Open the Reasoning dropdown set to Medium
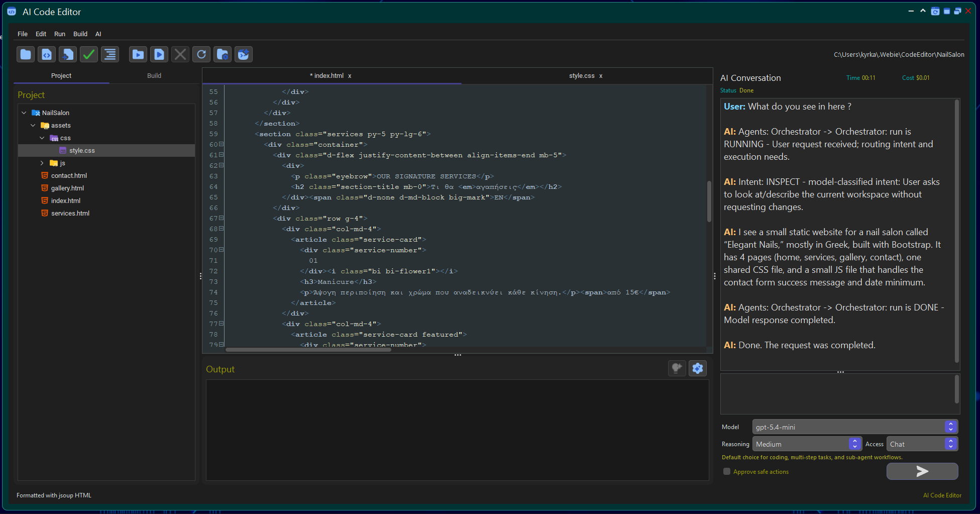 (807, 444)
